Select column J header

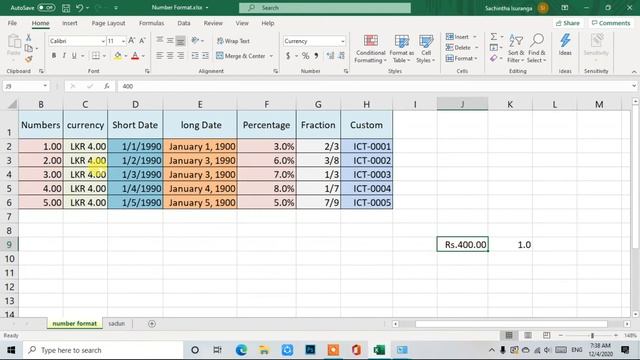462,104
